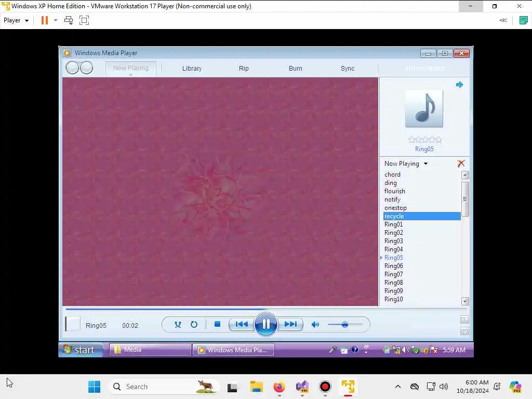Select 'Ring08' in the playlist
This screenshot has height=399, width=532.
tap(394, 283)
